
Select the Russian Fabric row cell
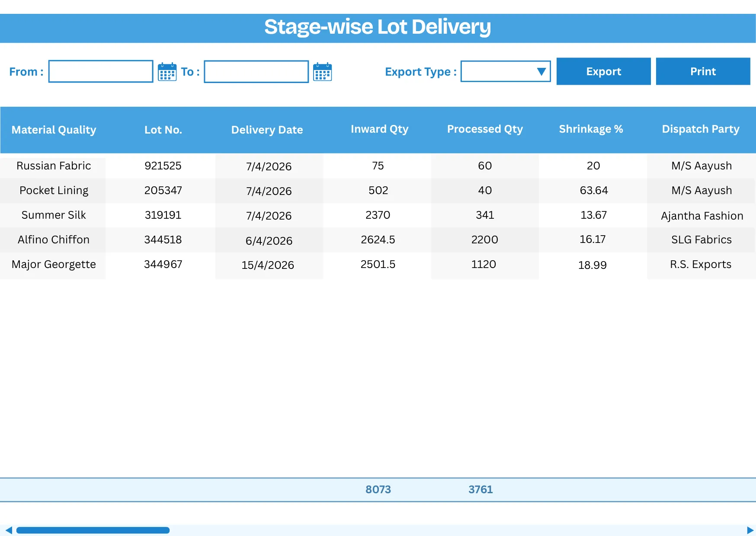54,166
